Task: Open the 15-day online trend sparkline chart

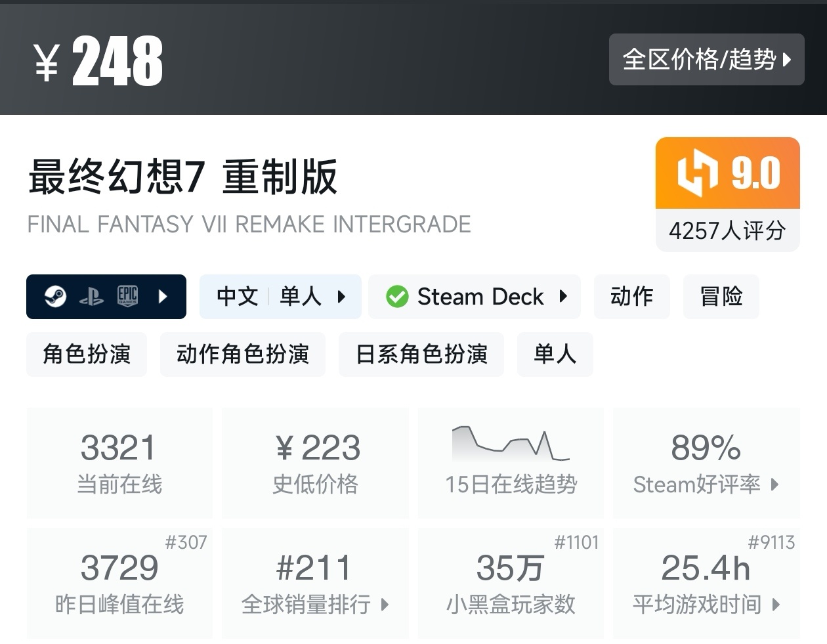Action: pyautogui.click(x=510, y=443)
